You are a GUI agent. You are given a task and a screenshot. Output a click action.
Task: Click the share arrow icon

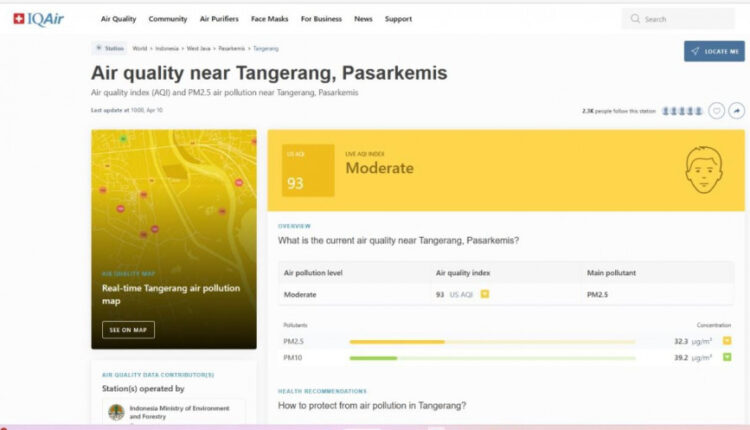[x=737, y=111]
